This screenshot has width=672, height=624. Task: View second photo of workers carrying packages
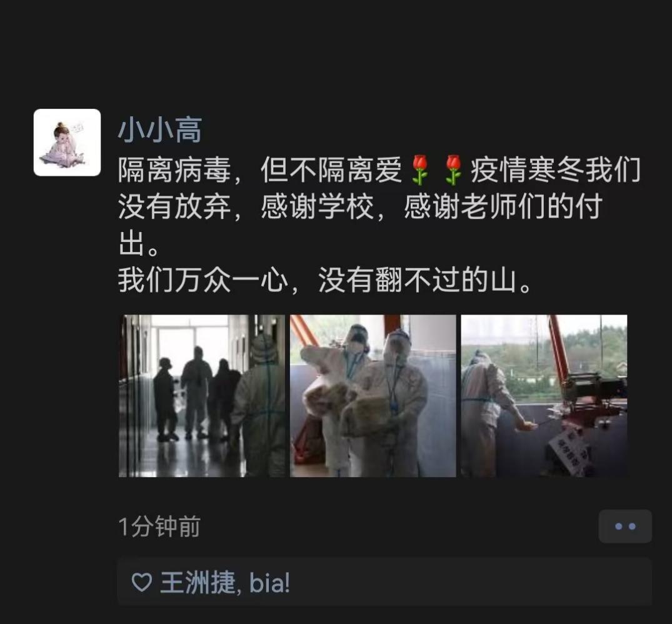click(373, 396)
